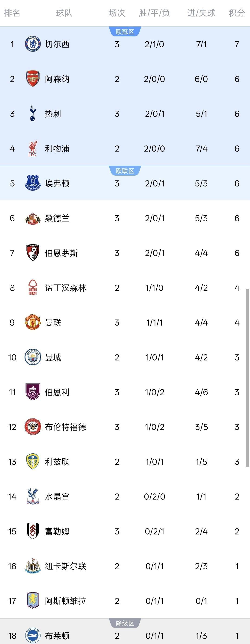
Task: Open the Brentford bee logo
Action: 33,427
